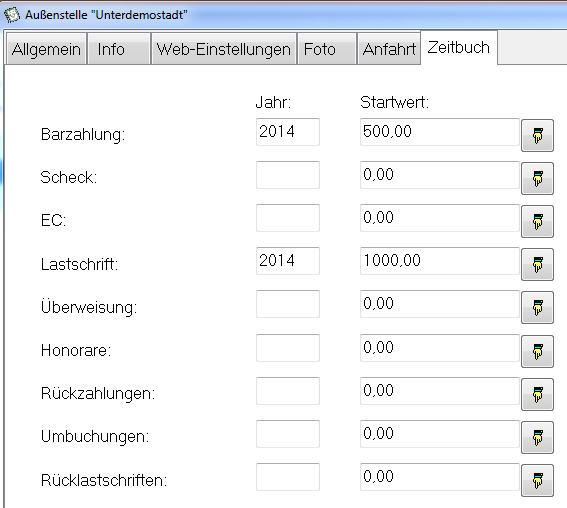The image size is (567, 508).
Task: Click the Umbuchungen Startwert field
Action: click(440, 434)
